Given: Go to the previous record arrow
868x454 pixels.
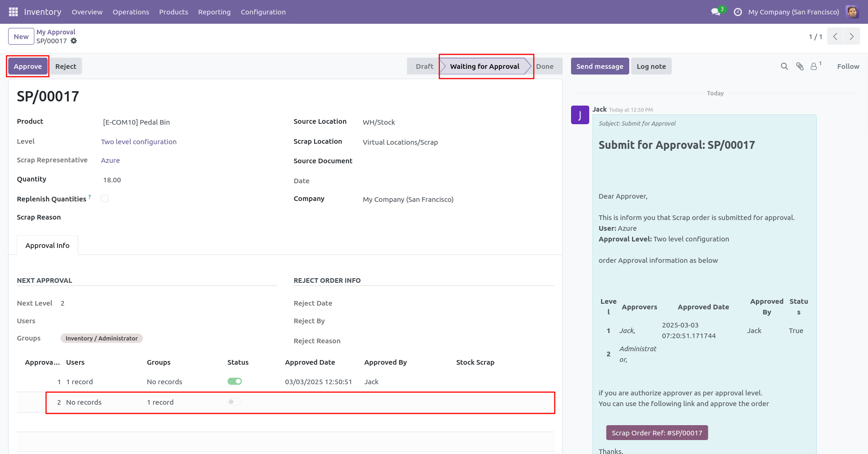Looking at the screenshot, I should coord(835,36).
